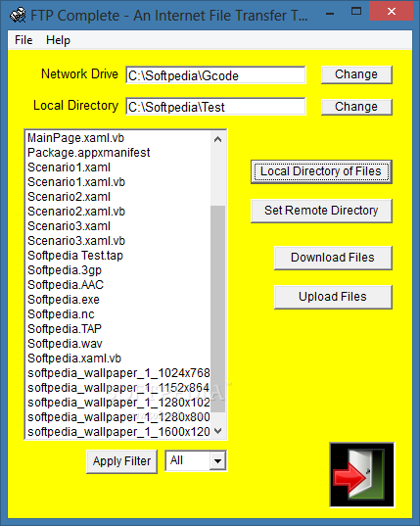Screen dimensions: 420x526
Task: Select softpedia_wallpaper_1_1152x864 file
Action: pos(118,388)
